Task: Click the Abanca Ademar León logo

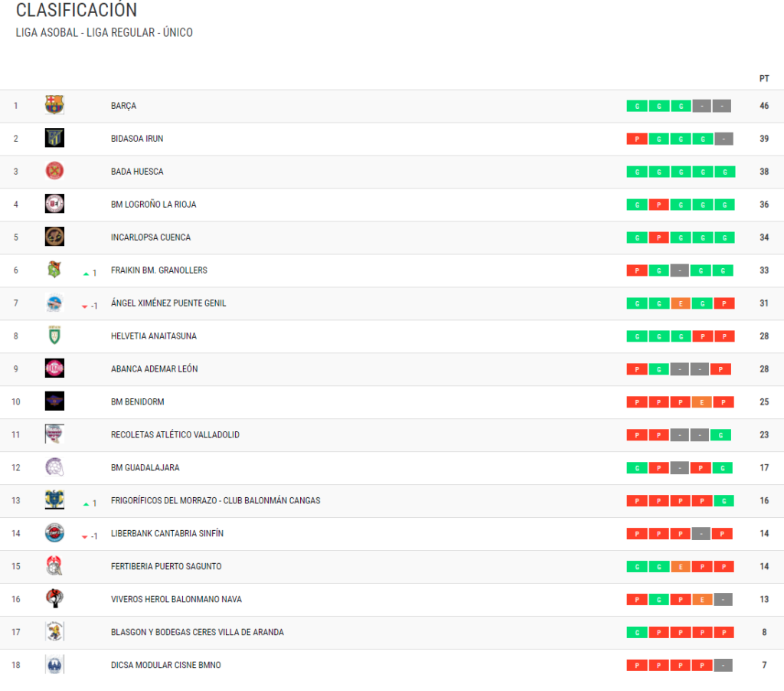Action: click(54, 368)
